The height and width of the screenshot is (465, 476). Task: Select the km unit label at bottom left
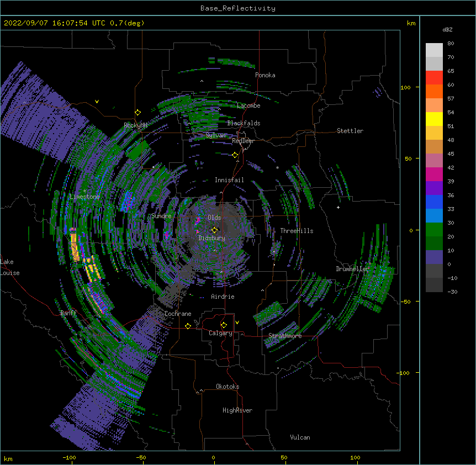pyautogui.click(x=8, y=458)
